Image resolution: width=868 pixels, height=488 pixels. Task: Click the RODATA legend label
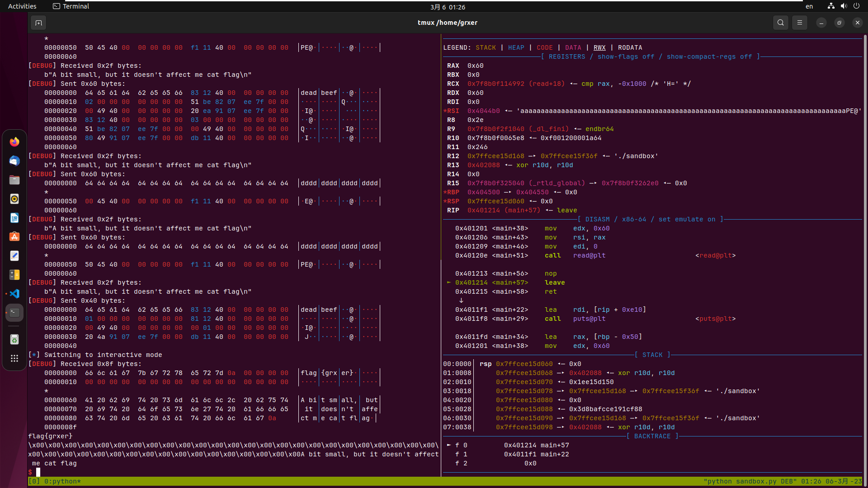click(630, 47)
